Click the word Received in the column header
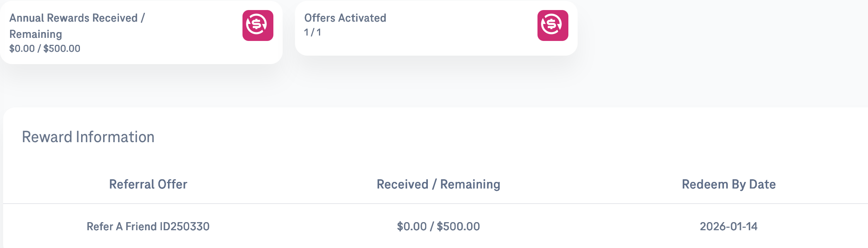The height and width of the screenshot is (248, 868). pyautogui.click(x=402, y=184)
